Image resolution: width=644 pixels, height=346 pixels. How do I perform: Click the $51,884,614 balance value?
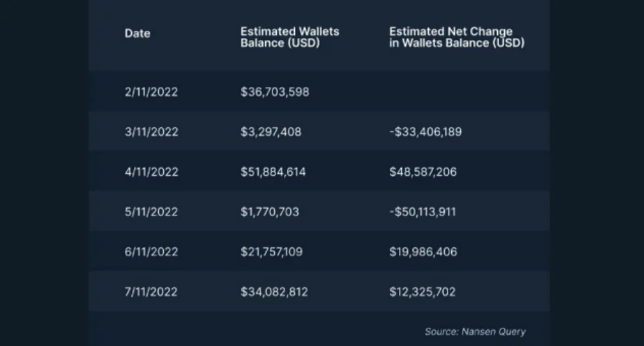click(273, 172)
